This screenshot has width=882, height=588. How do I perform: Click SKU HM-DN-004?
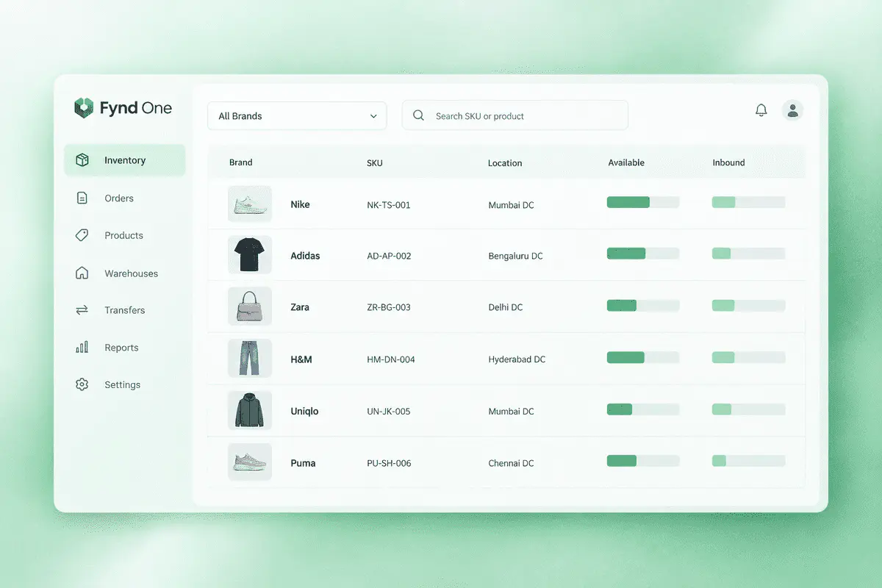[x=391, y=359]
